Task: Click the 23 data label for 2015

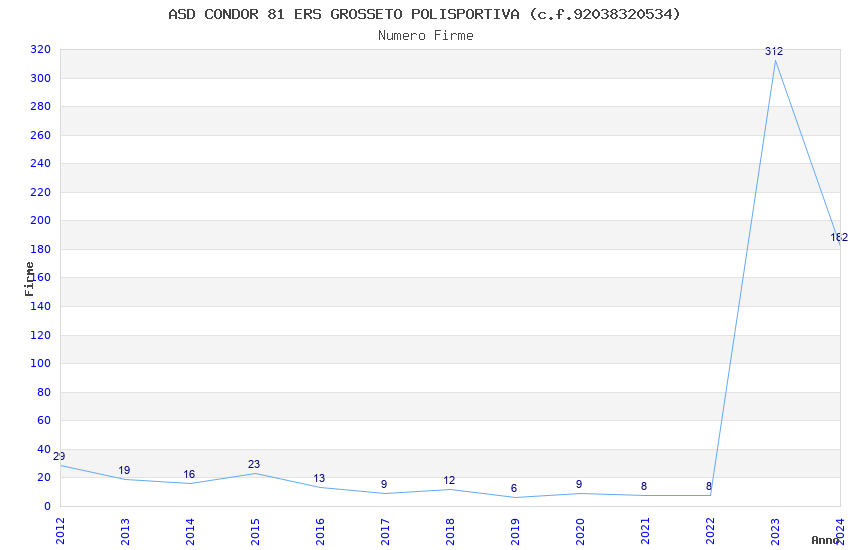Action: click(x=254, y=464)
